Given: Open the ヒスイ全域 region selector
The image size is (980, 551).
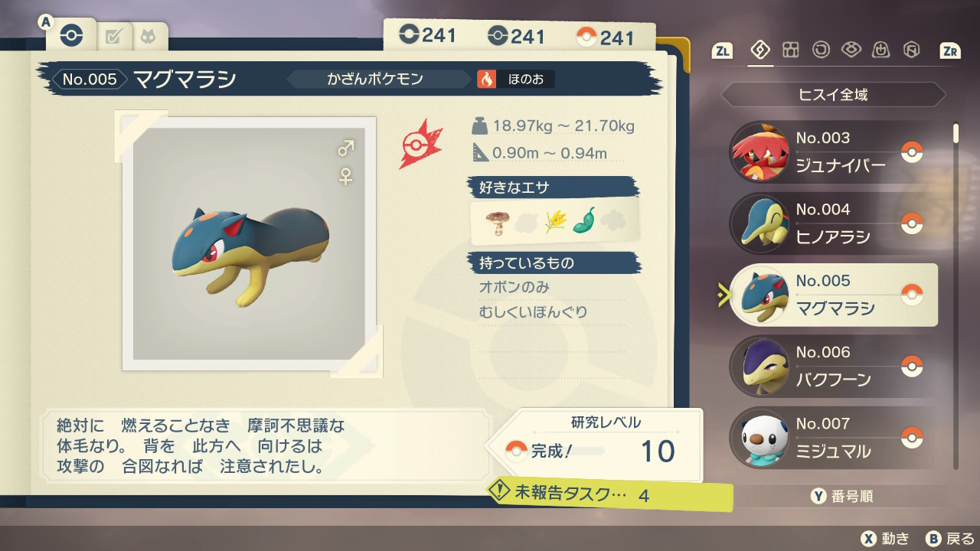Looking at the screenshot, I should click(833, 95).
